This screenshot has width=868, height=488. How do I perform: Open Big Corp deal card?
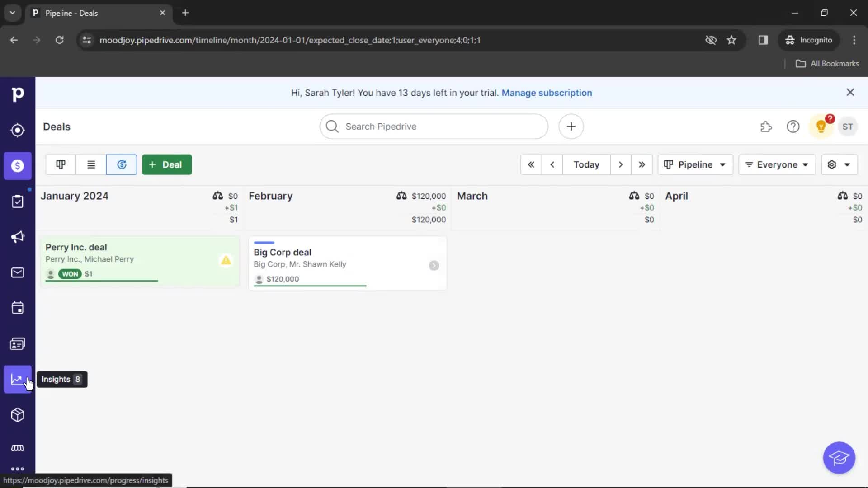tap(347, 263)
